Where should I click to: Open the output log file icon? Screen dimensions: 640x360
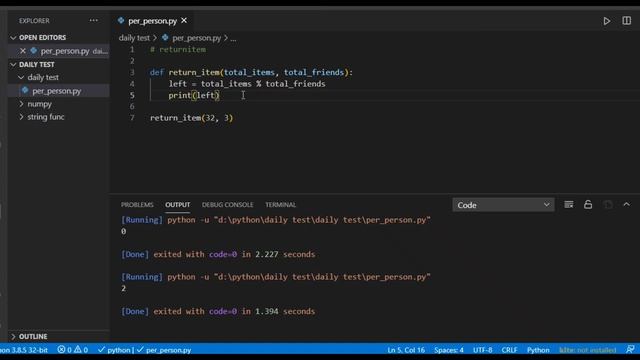click(607, 204)
